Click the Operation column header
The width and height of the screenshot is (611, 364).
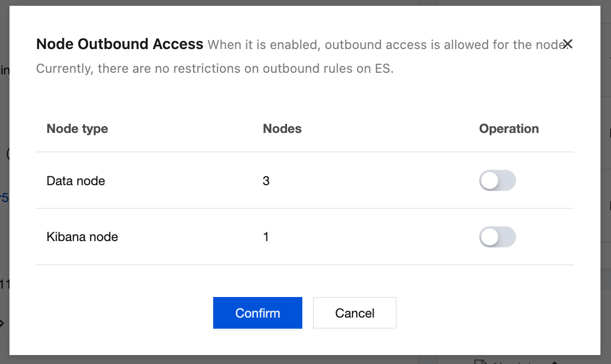(509, 129)
